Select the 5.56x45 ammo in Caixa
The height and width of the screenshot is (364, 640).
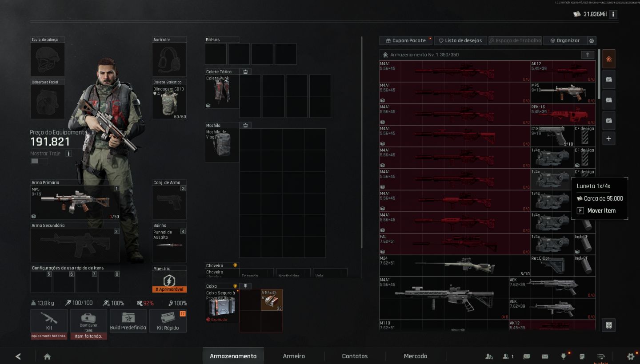pyautogui.click(x=272, y=300)
